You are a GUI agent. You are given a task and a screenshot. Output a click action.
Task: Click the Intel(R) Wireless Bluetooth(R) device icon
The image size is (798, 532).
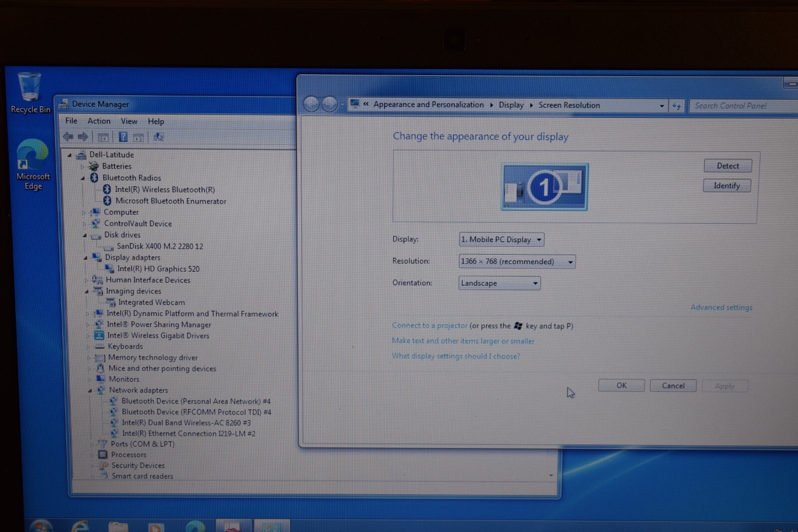coord(107,189)
